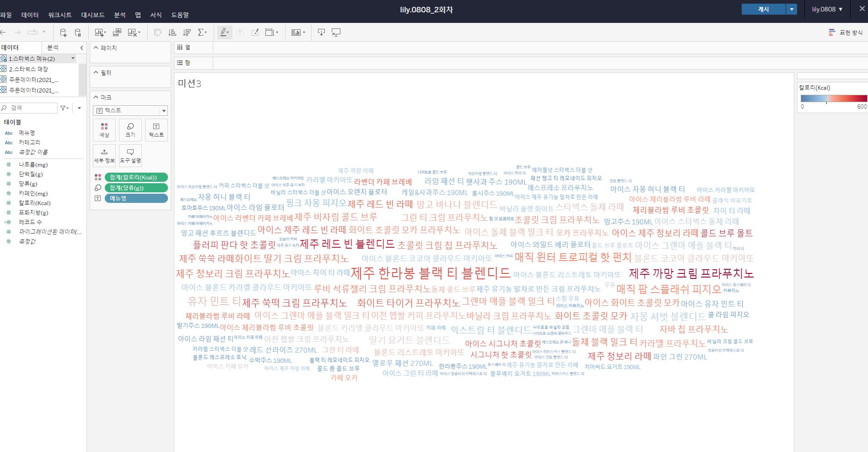Click the 텍스트 text button on Marks card
This screenshot has height=452, width=868.
point(156,130)
